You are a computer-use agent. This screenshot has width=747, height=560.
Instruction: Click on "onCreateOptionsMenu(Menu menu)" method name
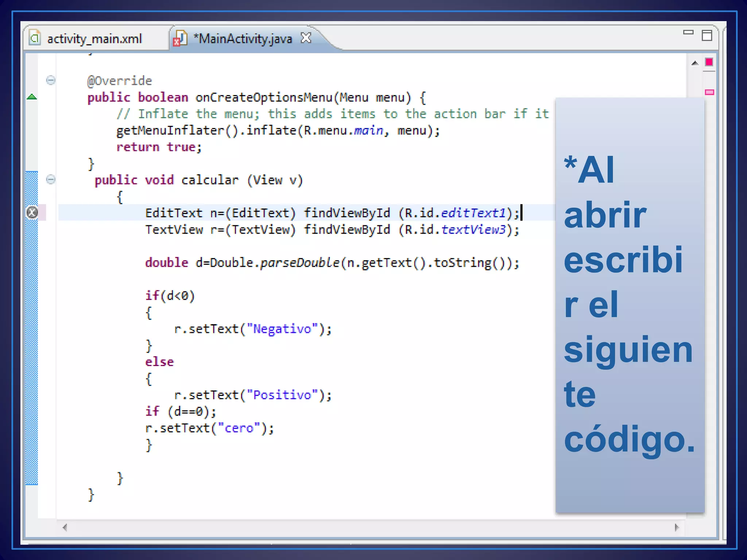(303, 98)
